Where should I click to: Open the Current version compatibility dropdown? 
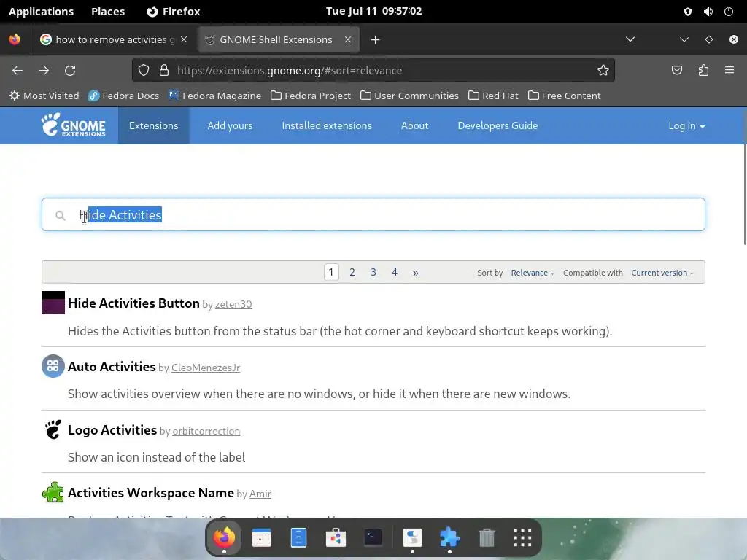(x=662, y=273)
